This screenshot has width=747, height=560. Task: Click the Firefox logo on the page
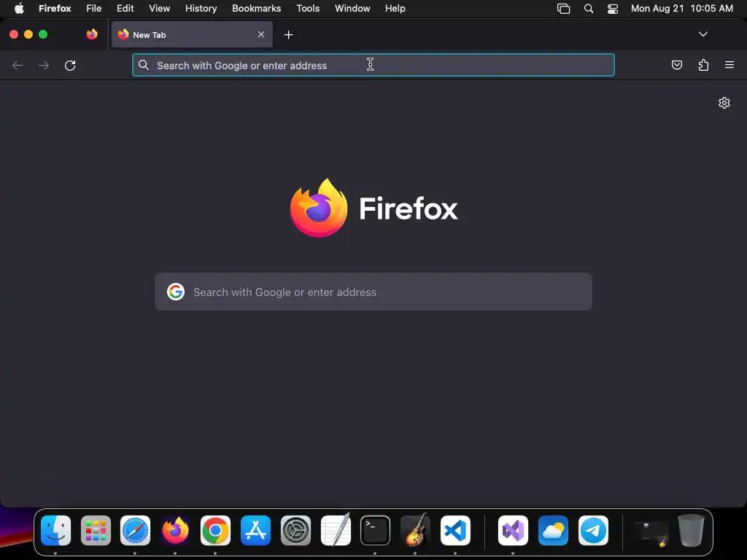pos(373,208)
